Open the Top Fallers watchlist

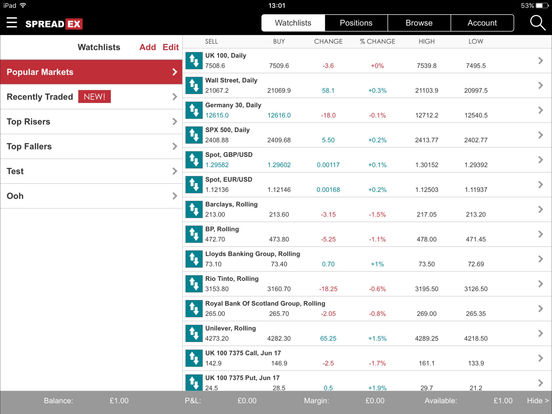(x=91, y=146)
